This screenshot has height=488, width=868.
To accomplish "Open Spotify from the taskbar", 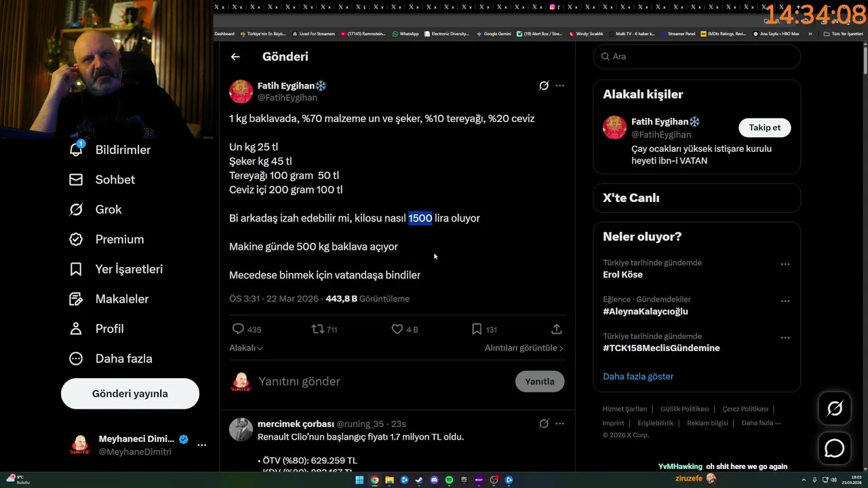I will (449, 480).
